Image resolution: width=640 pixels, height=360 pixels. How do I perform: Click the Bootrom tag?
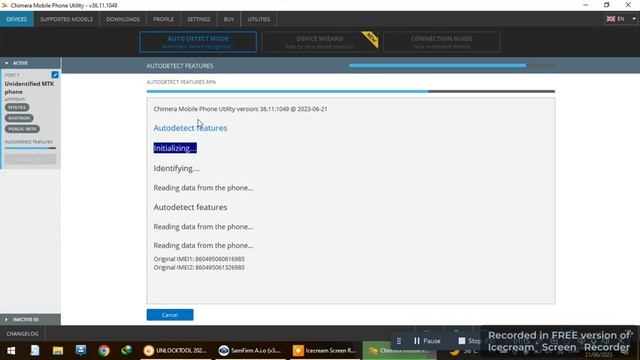click(19, 118)
